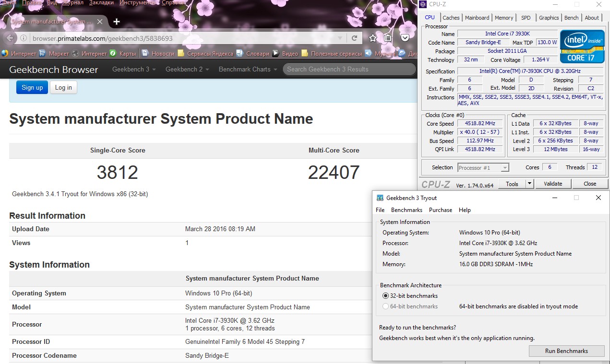Viewport: 610px width, 364px height.
Task: Click the site info icon in the address bar
Action: [x=24, y=38]
